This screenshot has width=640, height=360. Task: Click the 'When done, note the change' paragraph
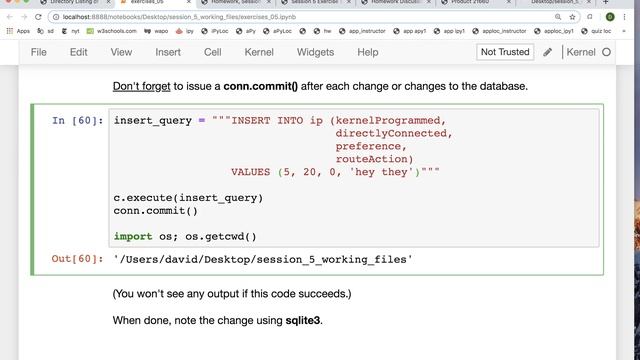(218, 320)
